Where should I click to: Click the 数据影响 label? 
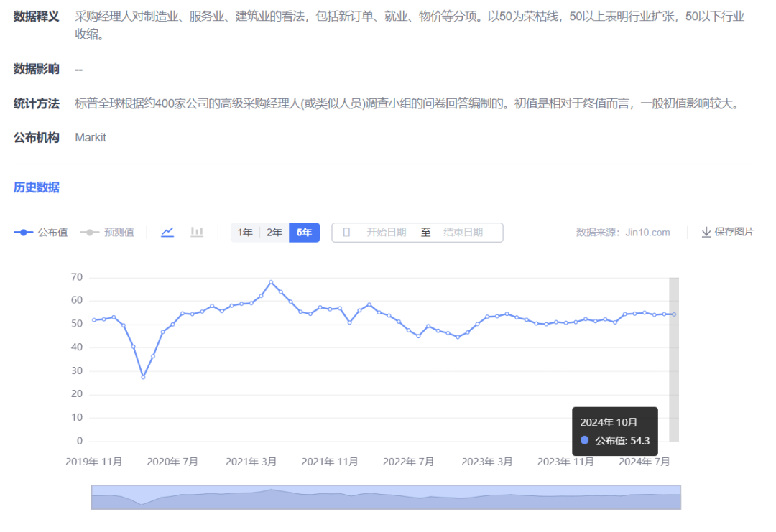click(37, 69)
